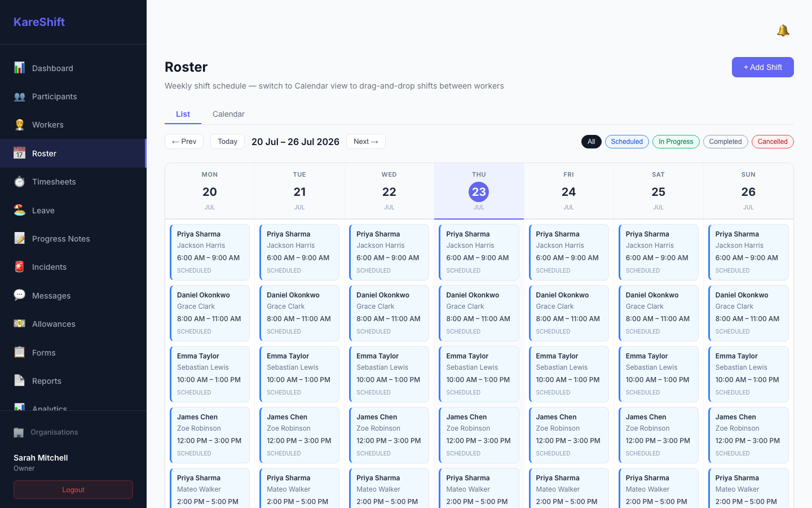The width and height of the screenshot is (812, 508).
Task: Open Saturday 8:00 AM Daniel Okonkwo shift
Action: 658,313
